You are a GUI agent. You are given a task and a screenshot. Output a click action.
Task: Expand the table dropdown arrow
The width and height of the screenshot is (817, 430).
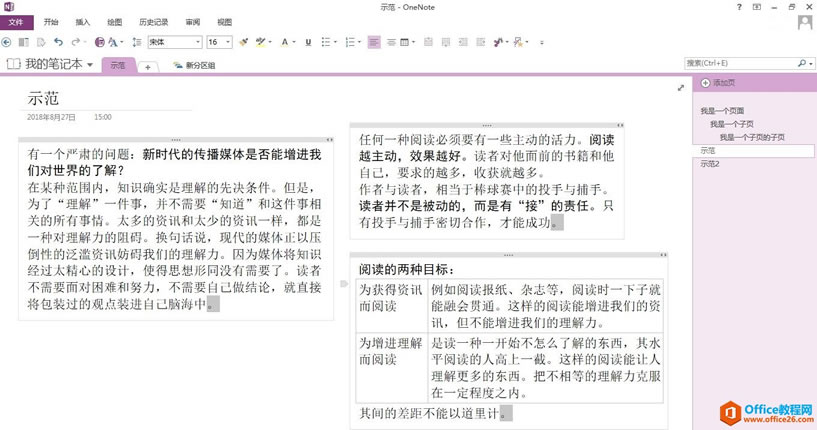coord(414,42)
